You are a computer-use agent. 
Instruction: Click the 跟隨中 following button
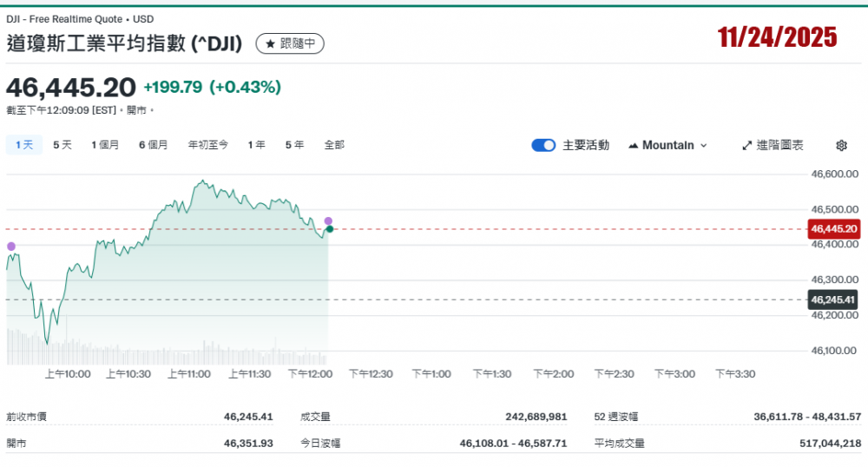point(291,43)
